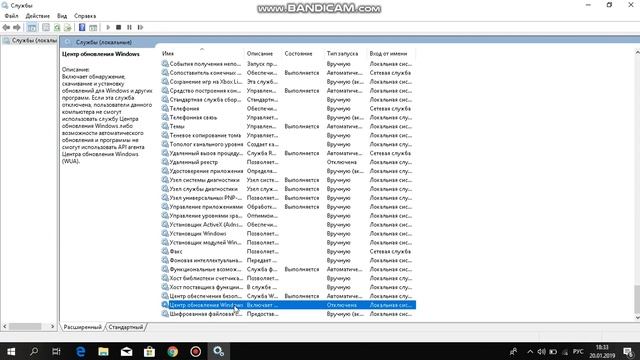Switch to the Расширенный tab
This screenshot has width=640, height=360.
tap(82, 327)
